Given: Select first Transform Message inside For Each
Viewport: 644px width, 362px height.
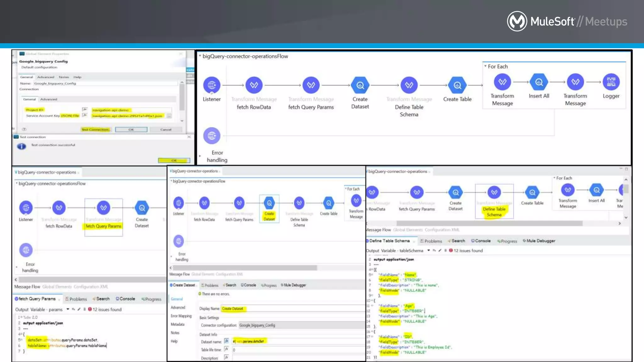Looking at the screenshot, I should tap(502, 82).
